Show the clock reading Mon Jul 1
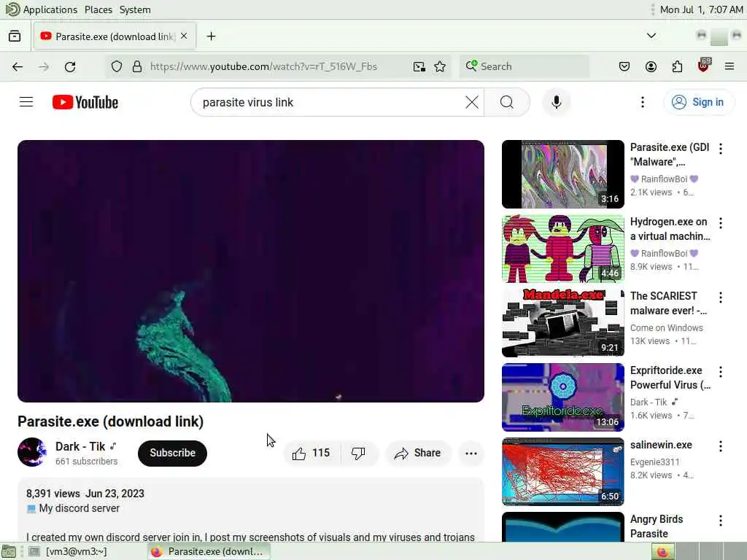This screenshot has height=560, width=747. (x=701, y=9)
